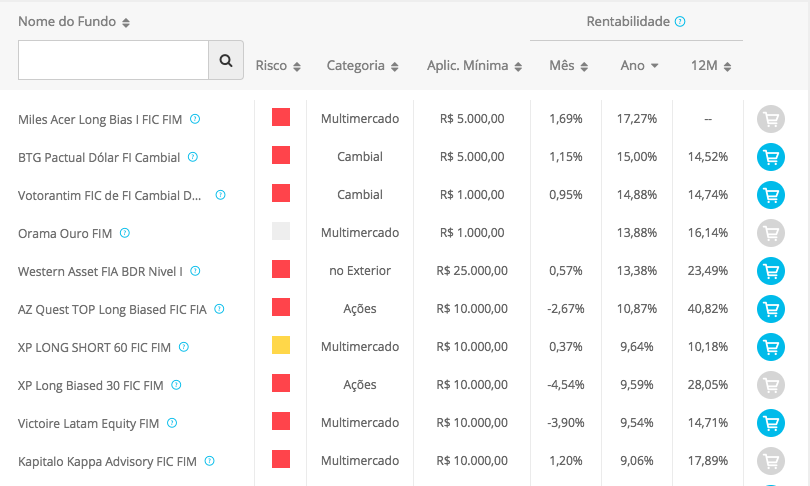Click cart icon for Western Asset FIA BDR
810x486 pixels.
770,271
